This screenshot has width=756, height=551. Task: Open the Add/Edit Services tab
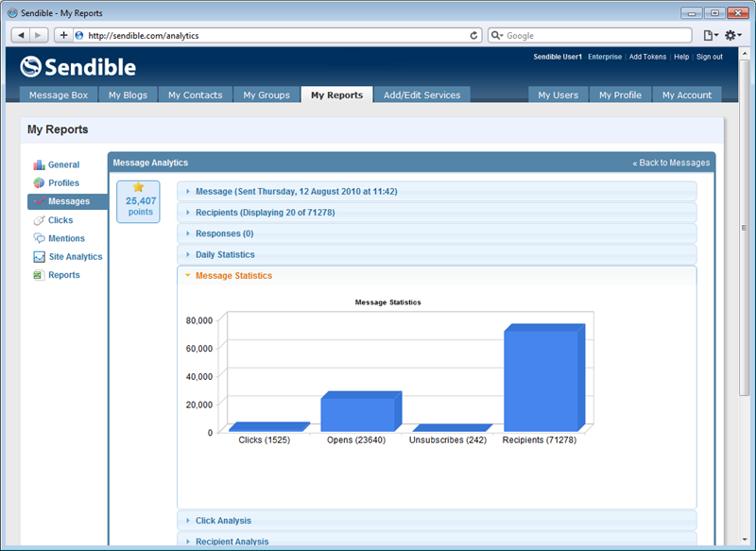pyautogui.click(x=421, y=95)
